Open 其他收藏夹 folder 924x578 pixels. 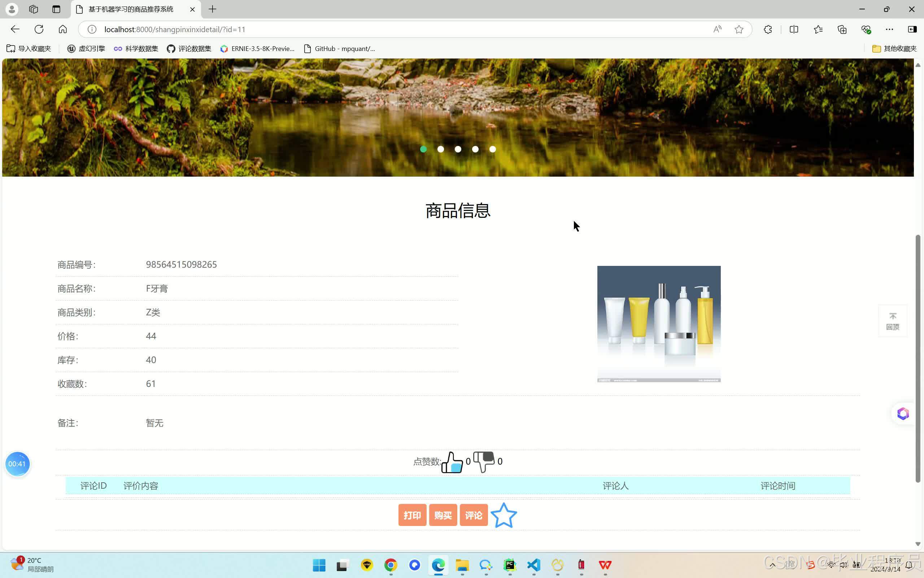pyautogui.click(x=894, y=48)
